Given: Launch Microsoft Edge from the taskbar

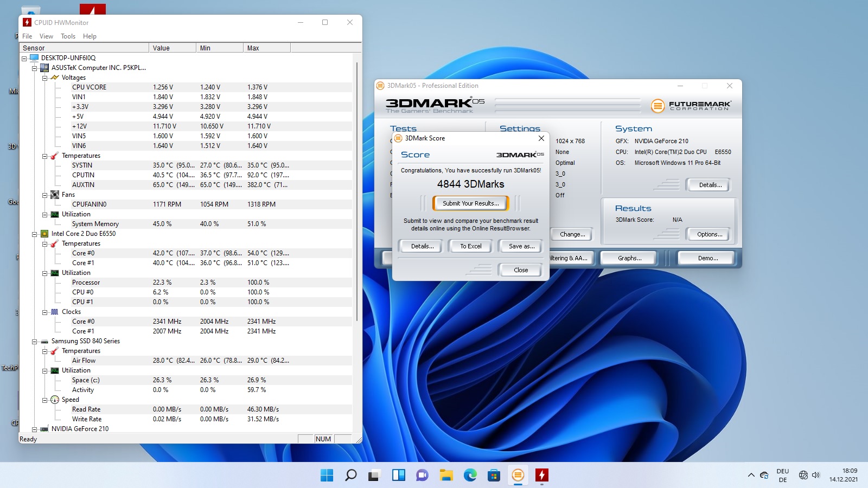Looking at the screenshot, I should (x=470, y=476).
